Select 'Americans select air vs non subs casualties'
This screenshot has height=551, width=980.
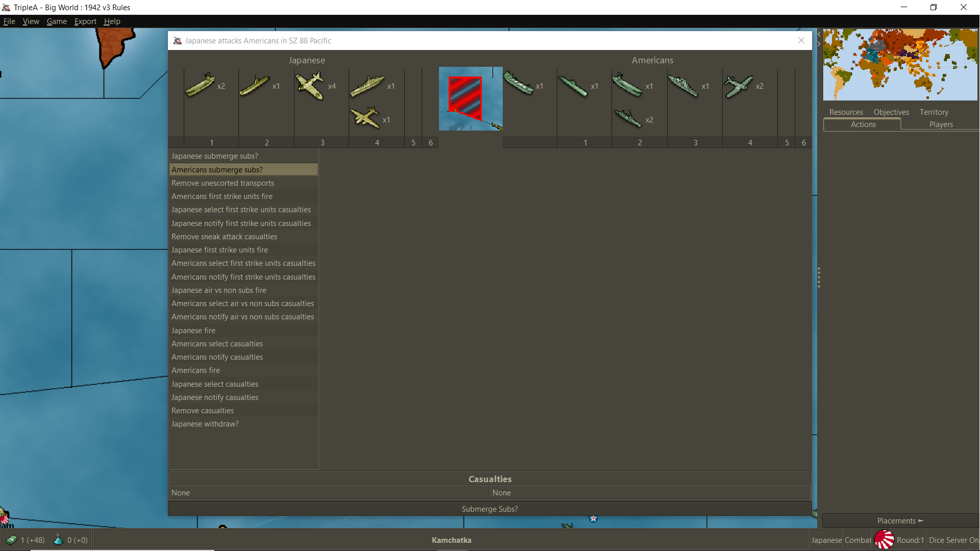[243, 304]
